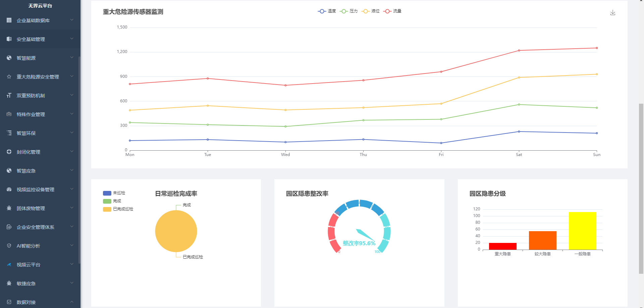Click the red 重大隐患 bar
The image size is (644, 308).
tap(502, 246)
